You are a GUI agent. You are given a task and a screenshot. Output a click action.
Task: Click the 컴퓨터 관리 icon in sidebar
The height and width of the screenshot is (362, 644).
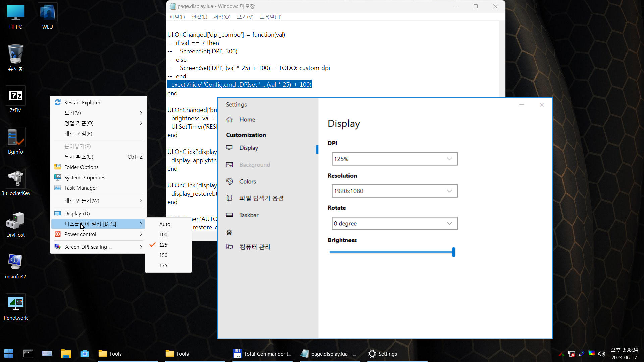point(229,247)
